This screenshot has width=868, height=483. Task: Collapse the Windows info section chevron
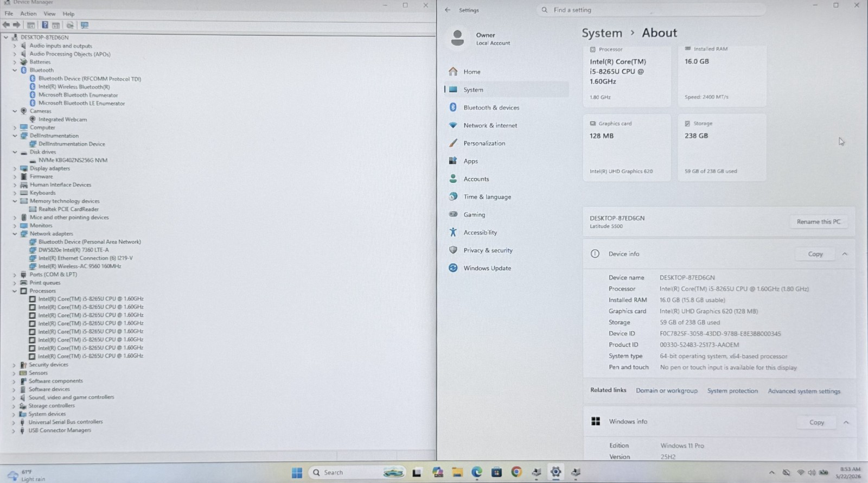(x=846, y=422)
